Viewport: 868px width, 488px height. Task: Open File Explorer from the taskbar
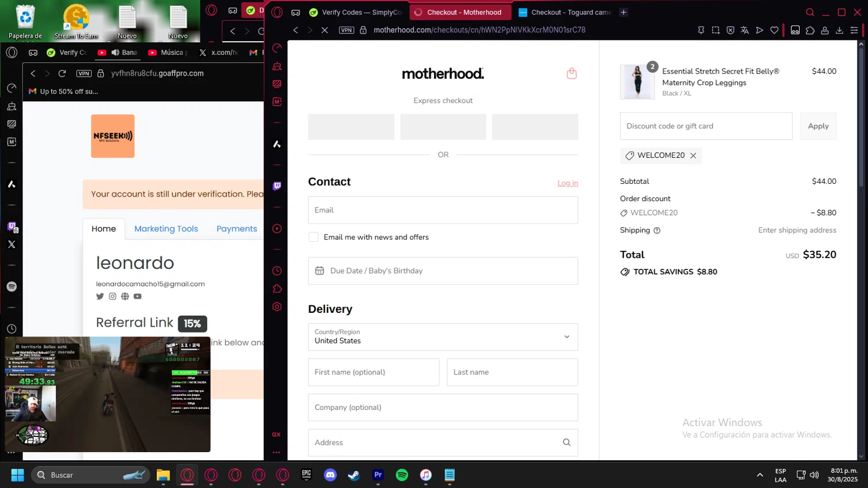point(163,475)
